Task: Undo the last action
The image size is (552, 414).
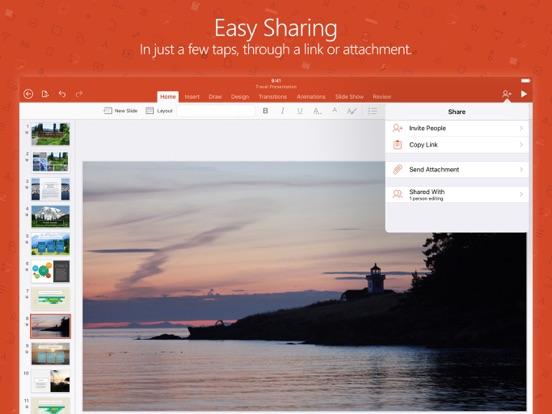Action: point(62,94)
